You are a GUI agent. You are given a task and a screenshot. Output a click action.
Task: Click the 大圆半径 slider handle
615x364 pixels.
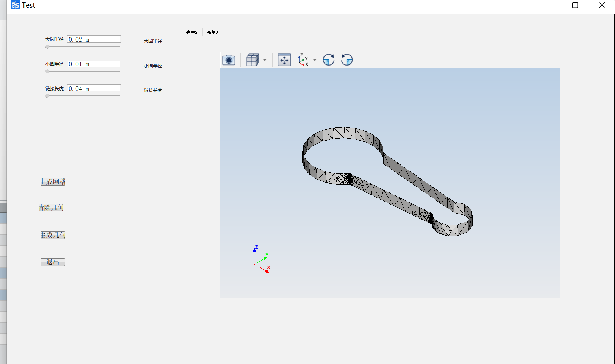[47, 47]
